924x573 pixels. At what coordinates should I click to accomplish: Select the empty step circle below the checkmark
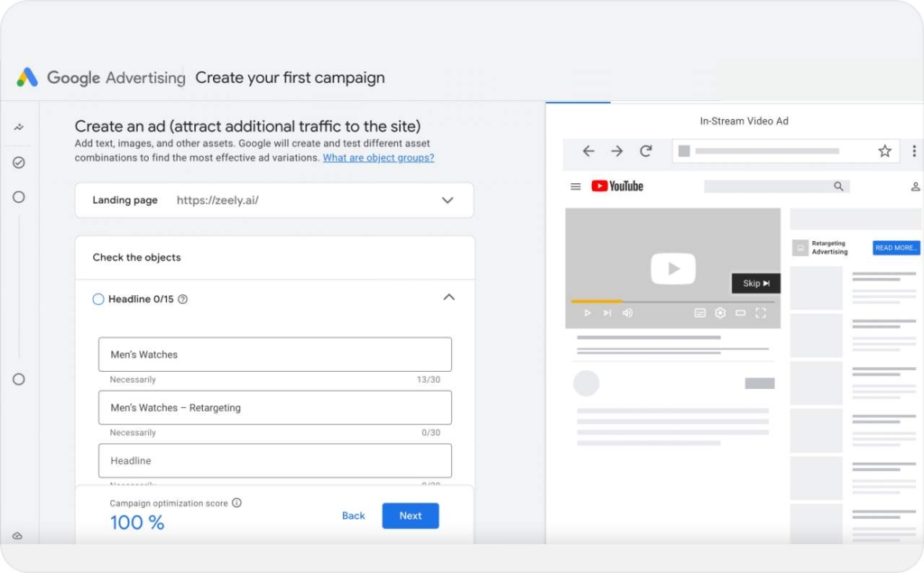point(18,197)
